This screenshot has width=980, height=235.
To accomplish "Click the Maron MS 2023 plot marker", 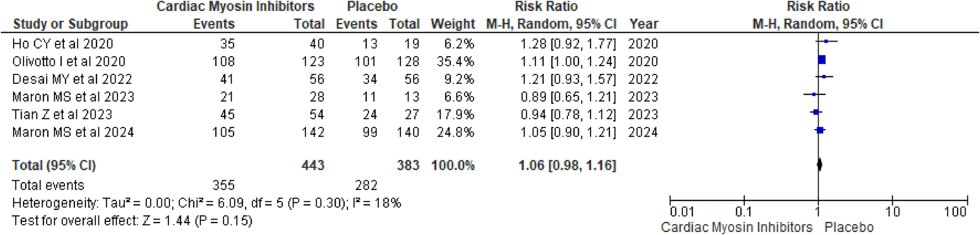I will [x=814, y=94].
